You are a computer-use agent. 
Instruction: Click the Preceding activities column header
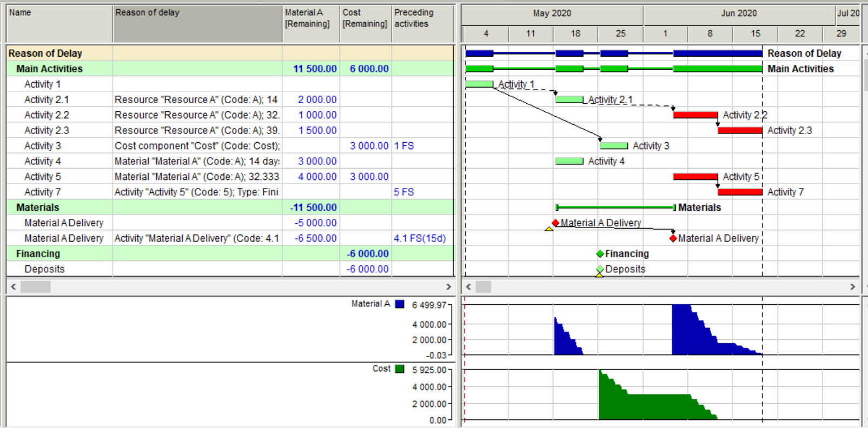point(422,24)
